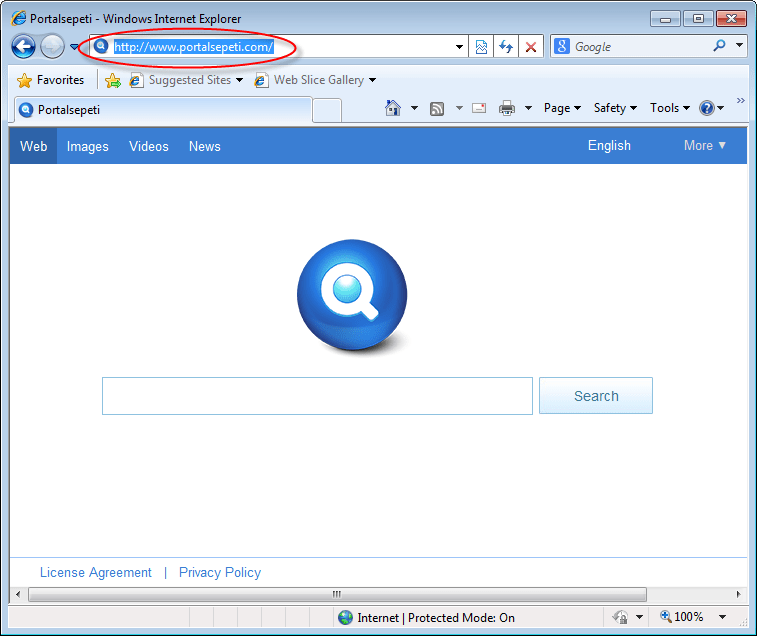This screenshot has height=636, width=757.
Task: Click the 100% zoom level button
Action: click(x=682, y=617)
